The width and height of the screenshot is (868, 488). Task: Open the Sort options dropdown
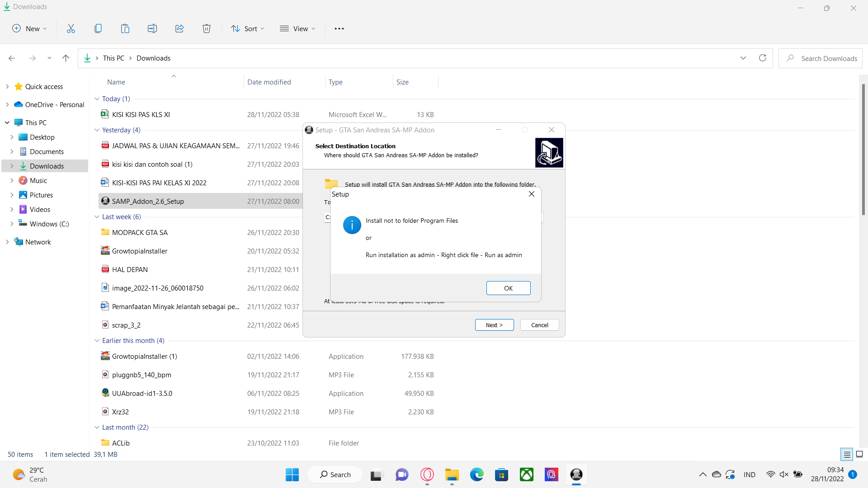pos(248,28)
